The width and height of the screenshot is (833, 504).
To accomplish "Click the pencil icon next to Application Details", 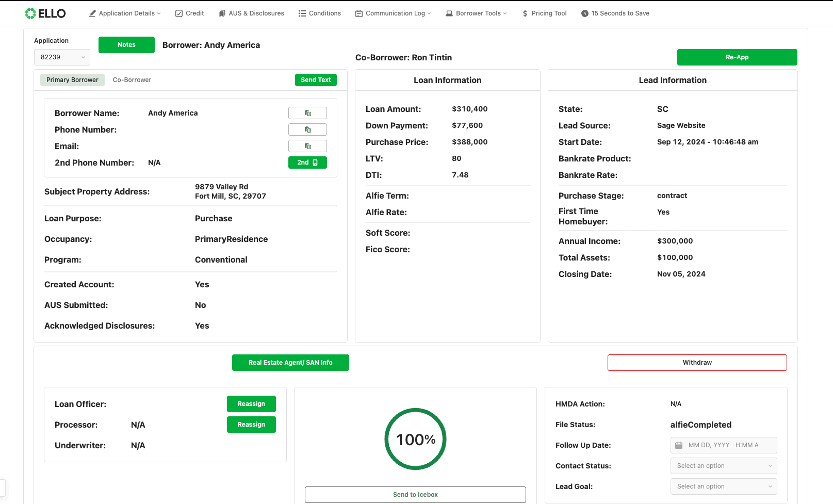I will click(92, 13).
